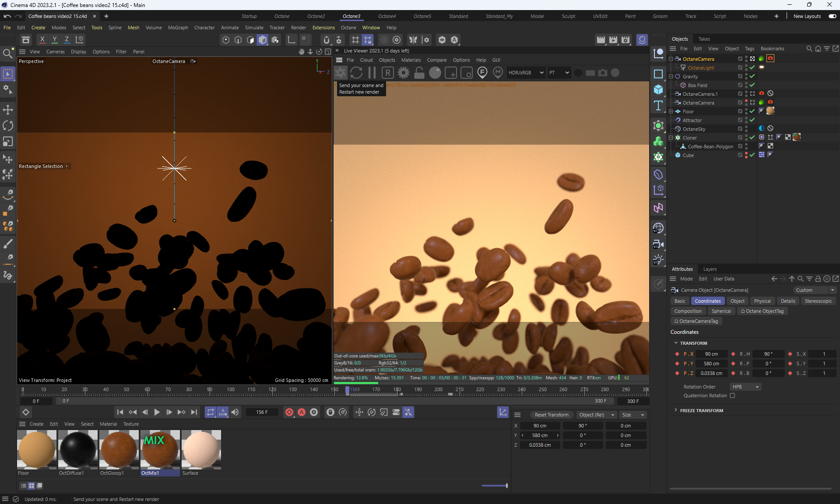This screenshot has width=840, height=504.
Task: Select the OctMix1 material thumbnail
Action: tap(160, 450)
